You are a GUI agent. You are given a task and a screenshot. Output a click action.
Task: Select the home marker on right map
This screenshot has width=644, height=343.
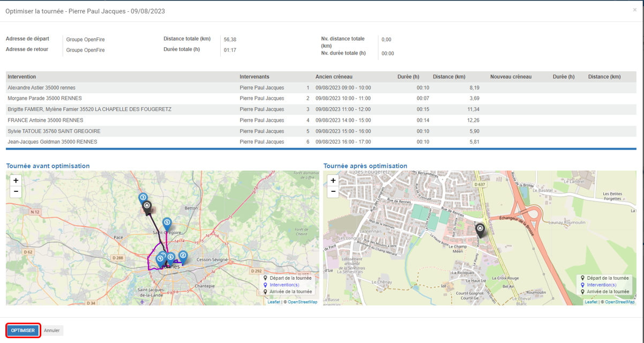[x=480, y=230]
